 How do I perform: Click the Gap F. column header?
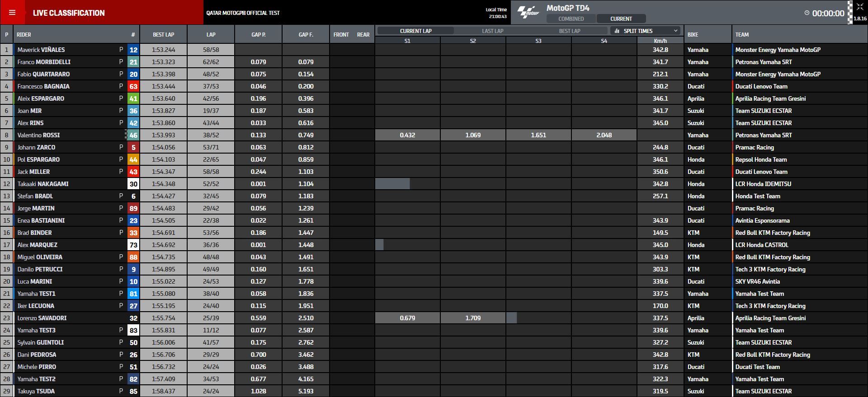pos(306,34)
